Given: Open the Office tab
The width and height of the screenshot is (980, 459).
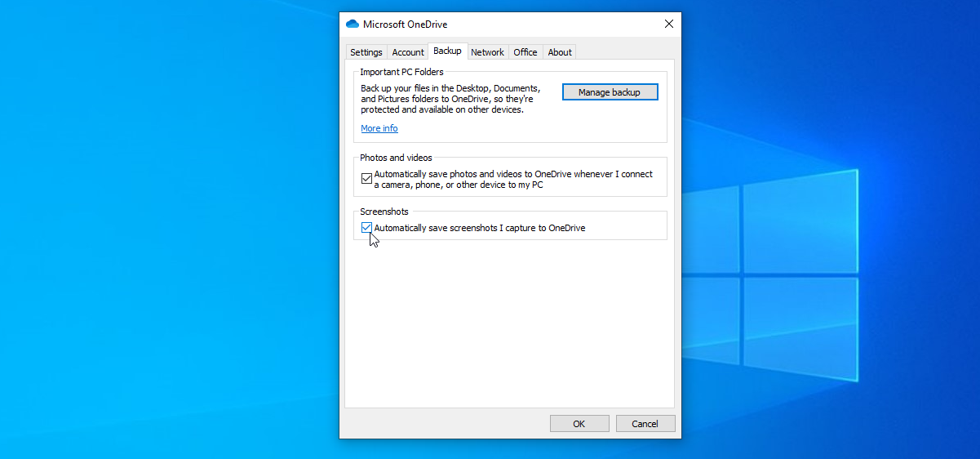Looking at the screenshot, I should pos(525,52).
